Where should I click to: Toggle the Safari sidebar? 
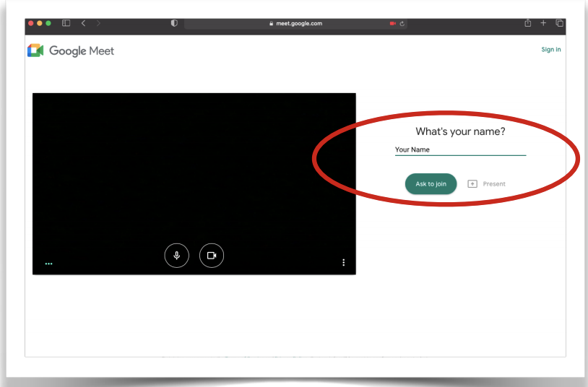point(66,23)
